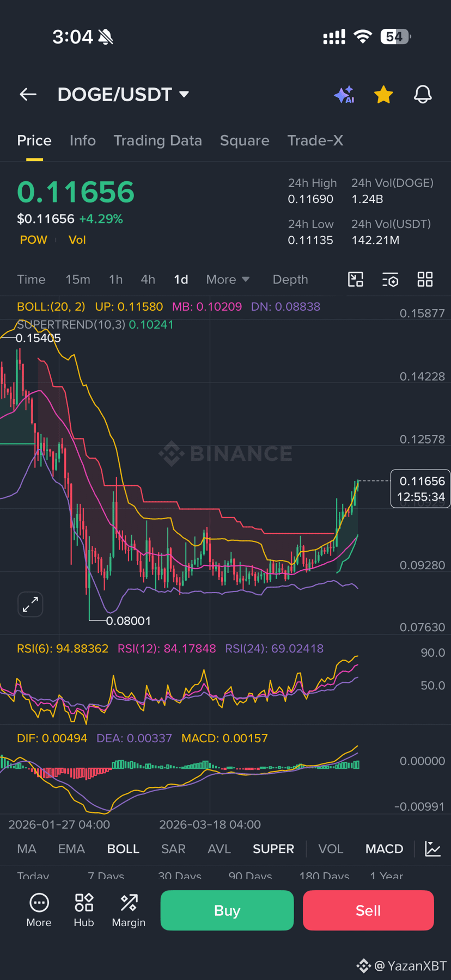Toggle the MA indicator

coord(27,849)
